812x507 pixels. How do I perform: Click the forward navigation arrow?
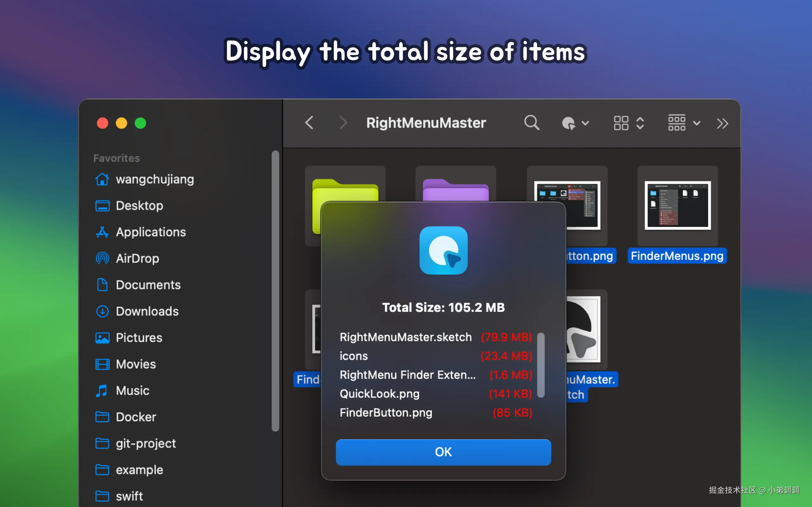[x=343, y=123]
